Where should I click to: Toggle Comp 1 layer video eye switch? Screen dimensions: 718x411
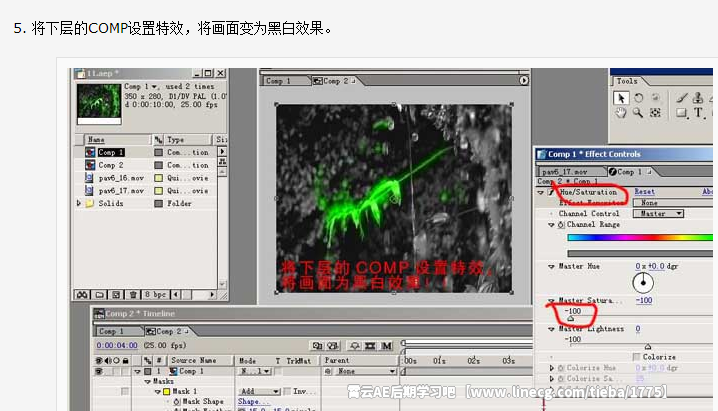(99, 372)
